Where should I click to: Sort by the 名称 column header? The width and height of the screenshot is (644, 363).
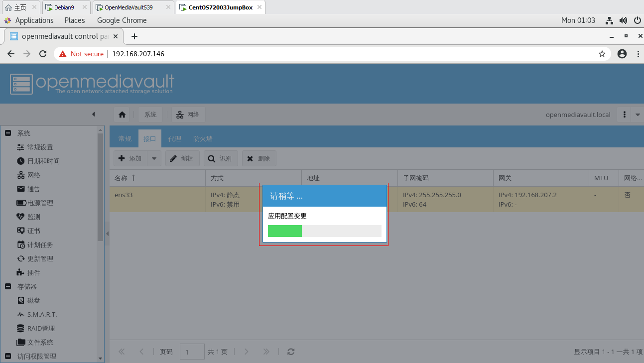[157, 178]
